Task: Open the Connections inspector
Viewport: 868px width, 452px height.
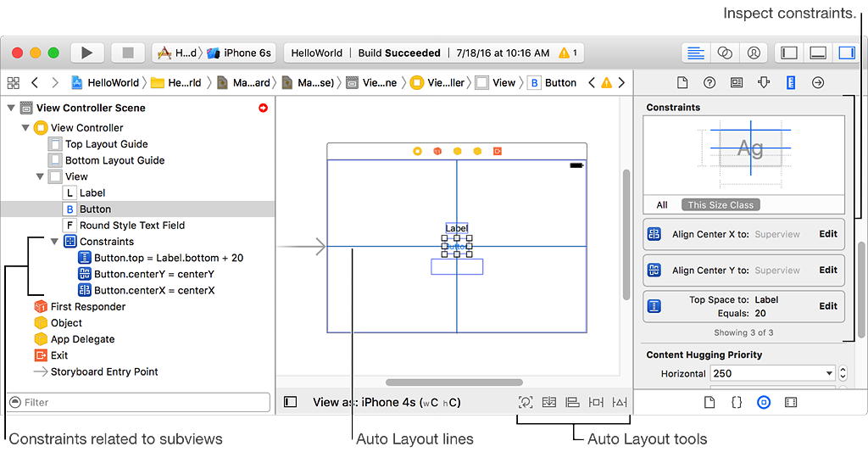Action: click(818, 82)
